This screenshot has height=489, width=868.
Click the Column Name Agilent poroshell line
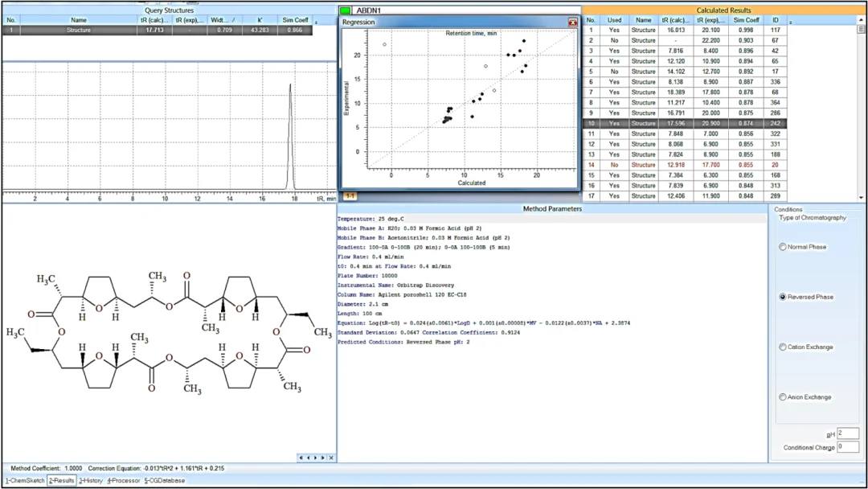(x=402, y=294)
